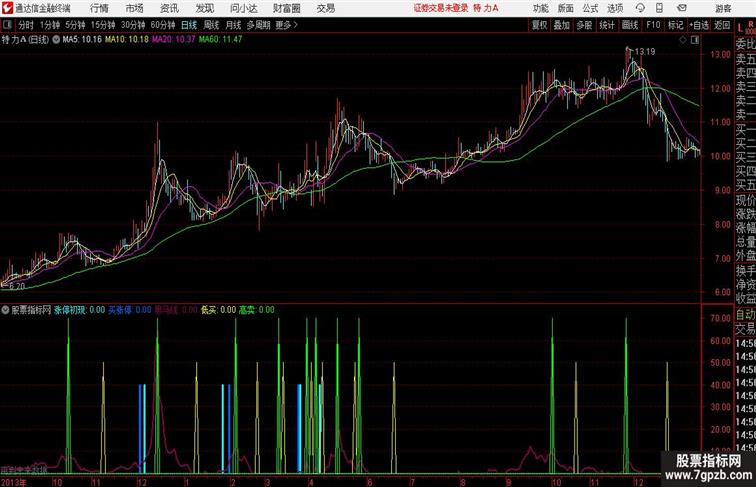Expand the round arrow next to 股票指标网 indicator
The height and width of the screenshot is (487, 756).
(x=5, y=310)
